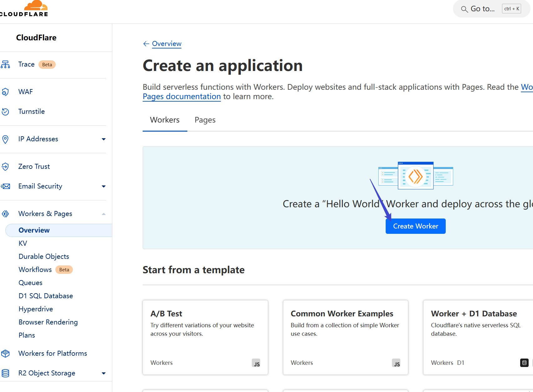
Task: Click the WAF shield icon
Action: [x=5, y=92]
